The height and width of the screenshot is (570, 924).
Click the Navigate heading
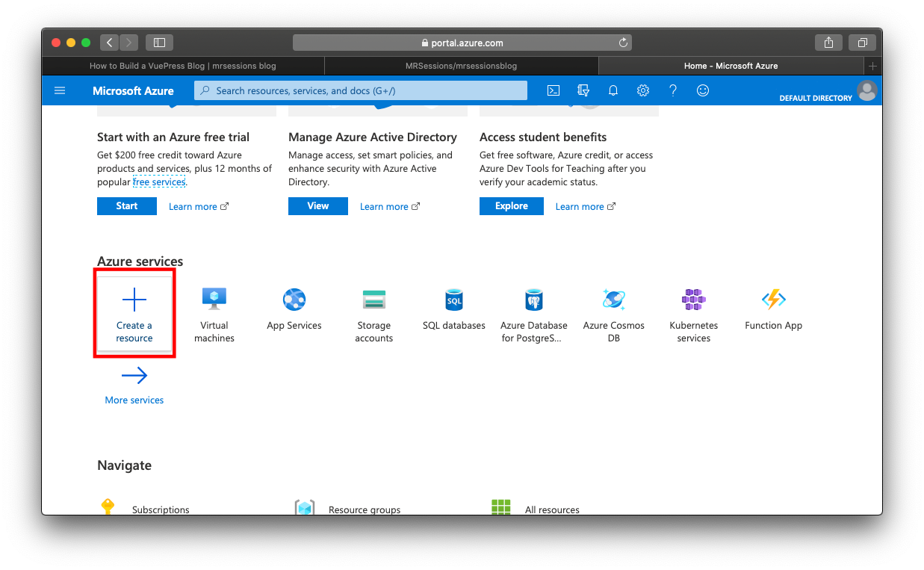pos(124,465)
